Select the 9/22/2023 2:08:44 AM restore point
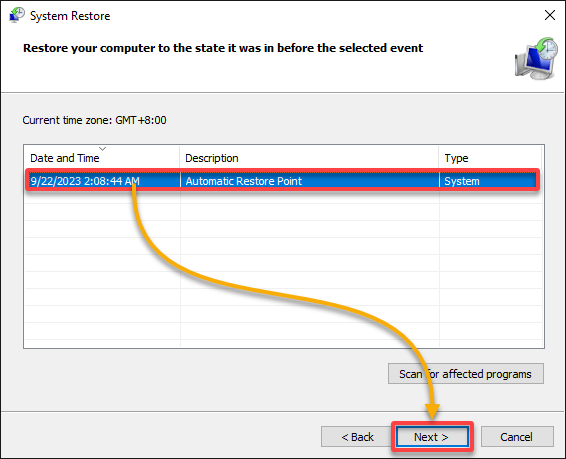Image resolution: width=566 pixels, height=459 pixels. coord(282,181)
